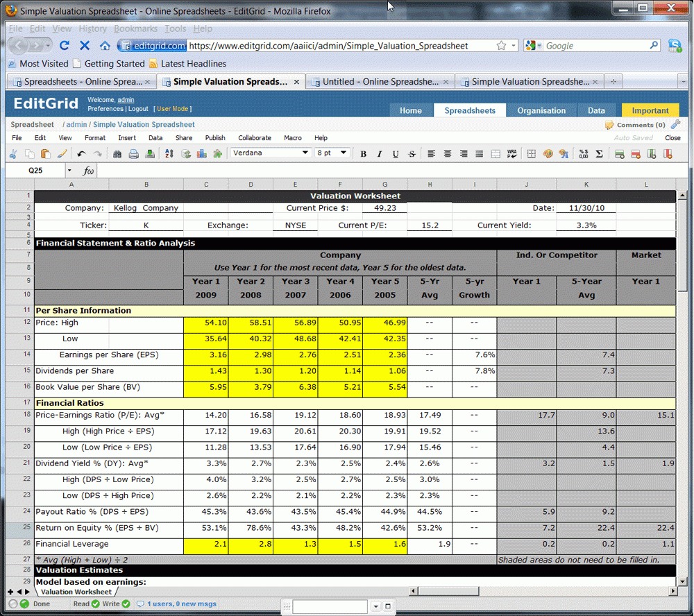Toggle Underline formatting button
Image resolution: width=694 pixels, height=616 pixels.
(396, 154)
